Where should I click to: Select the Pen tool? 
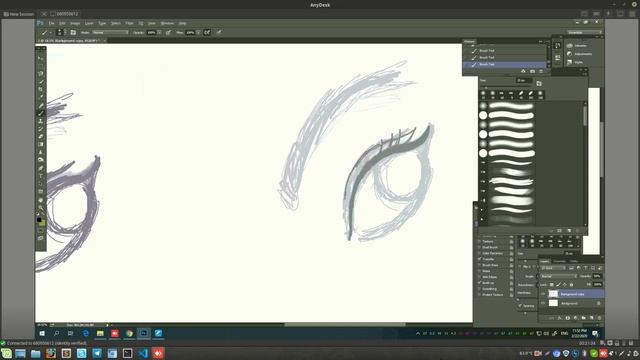tap(41, 168)
